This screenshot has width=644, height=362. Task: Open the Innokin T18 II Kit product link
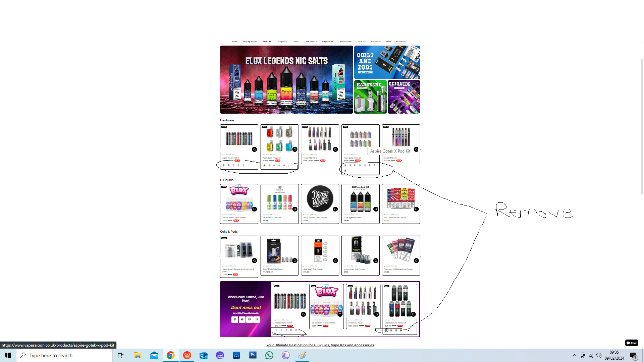pyautogui.click(x=390, y=158)
